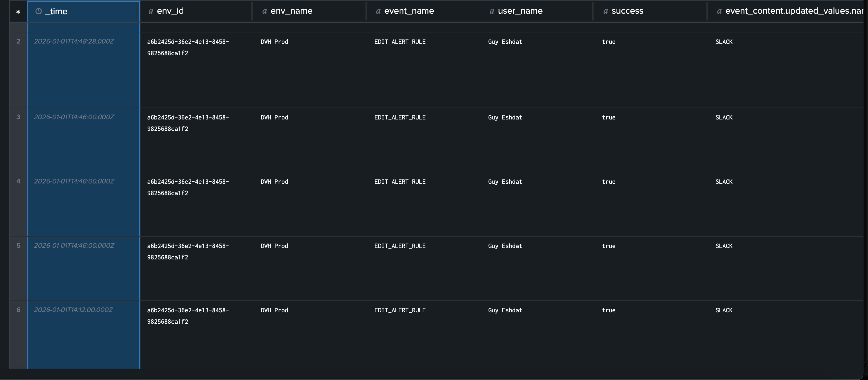The width and height of the screenshot is (868, 380).
Task: Click timestamp 2026-01-01T14:48:28.000Z cell
Action: coord(74,41)
